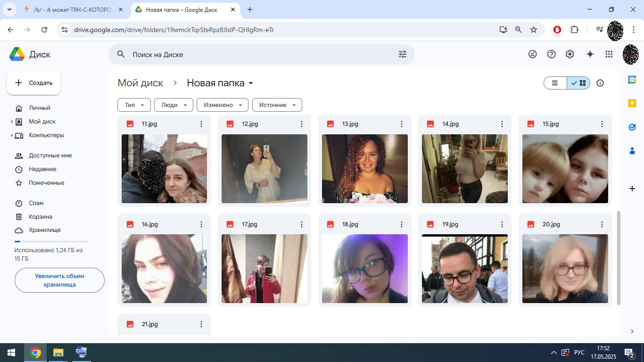The height and width of the screenshot is (362, 644).
Task: Click the Поиск на Диске search field
Action: 262,54
